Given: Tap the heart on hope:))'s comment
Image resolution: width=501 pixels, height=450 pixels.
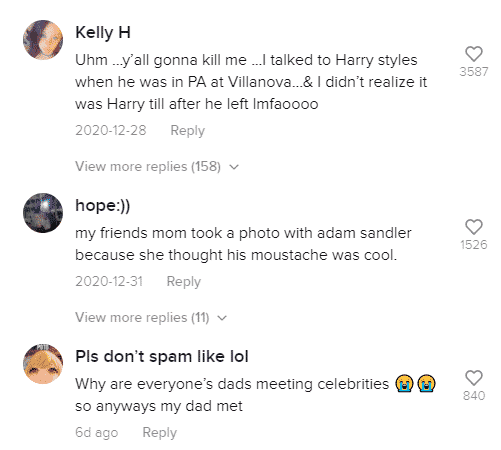Looking at the screenshot, I should 474,227.
